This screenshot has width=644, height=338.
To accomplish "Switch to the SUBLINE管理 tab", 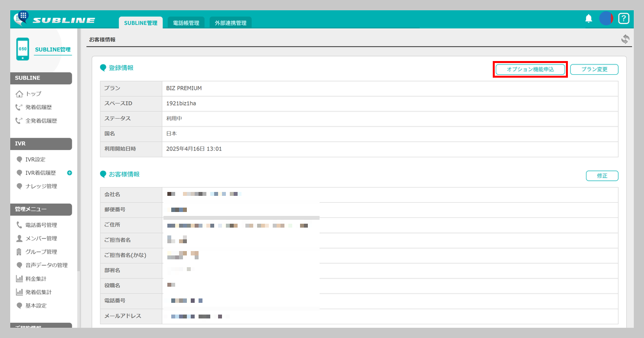I will (x=141, y=22).
